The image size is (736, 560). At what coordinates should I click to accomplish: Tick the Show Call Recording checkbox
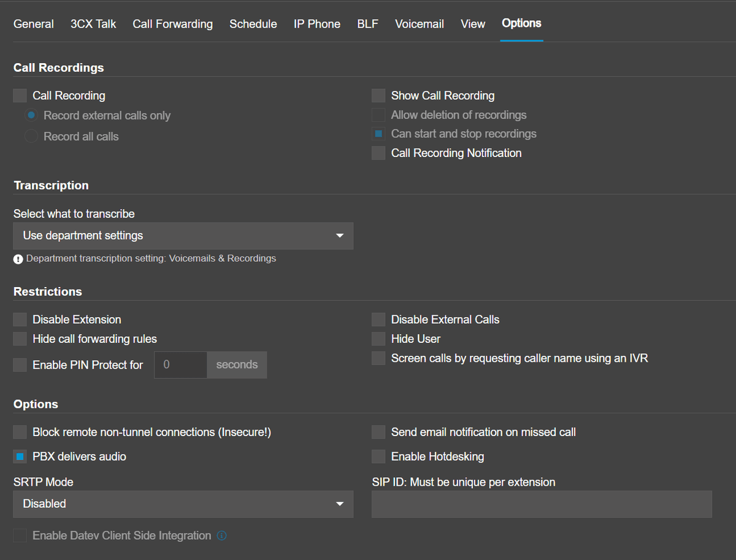[x=378, y=96]
